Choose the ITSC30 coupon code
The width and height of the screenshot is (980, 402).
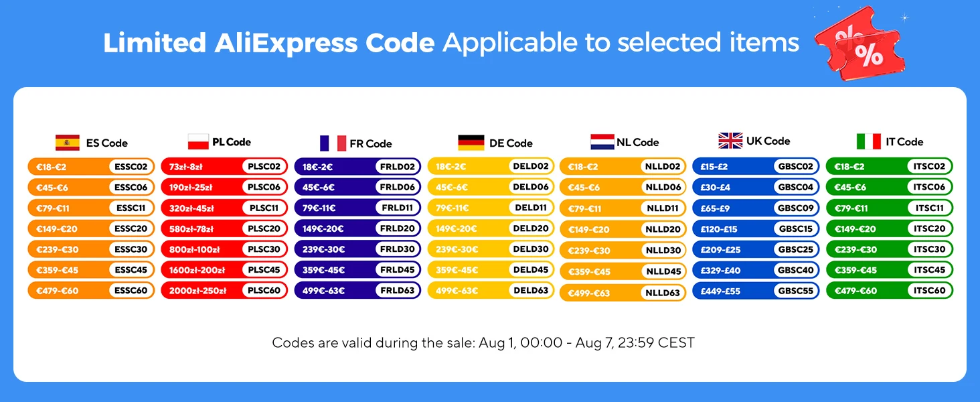(x=929, y=249)
